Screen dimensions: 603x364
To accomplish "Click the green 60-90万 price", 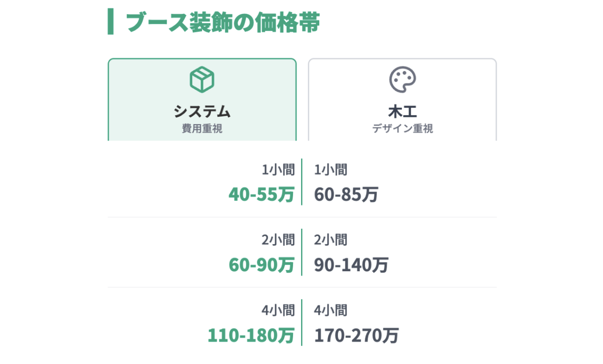I will 261,265.
